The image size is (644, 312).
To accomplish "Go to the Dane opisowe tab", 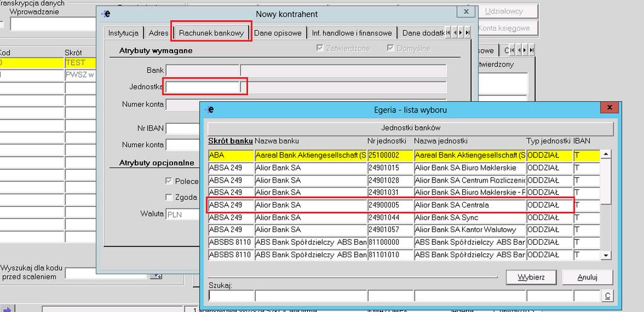I will coord(278,33).
